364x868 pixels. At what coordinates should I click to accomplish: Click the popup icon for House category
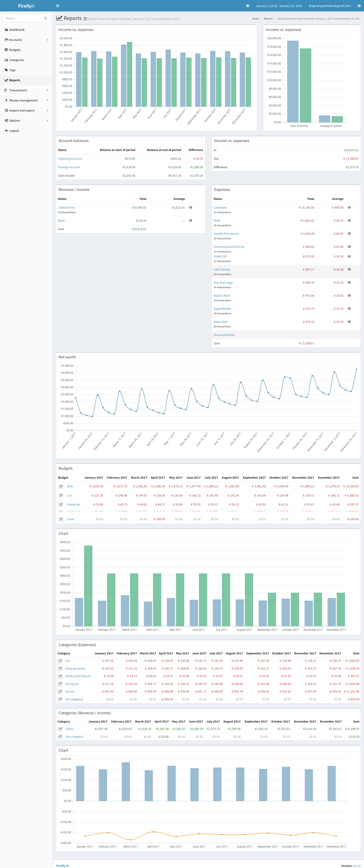pos(60,691)
